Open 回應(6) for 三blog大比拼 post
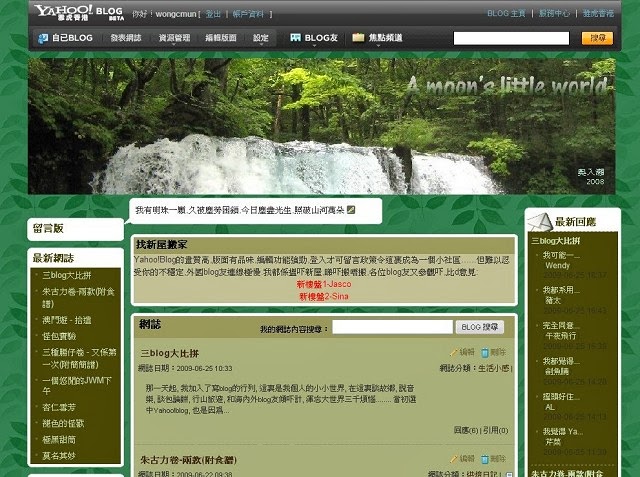The height and width of the screenshot is (477, 640). click(x=466, y=430)
